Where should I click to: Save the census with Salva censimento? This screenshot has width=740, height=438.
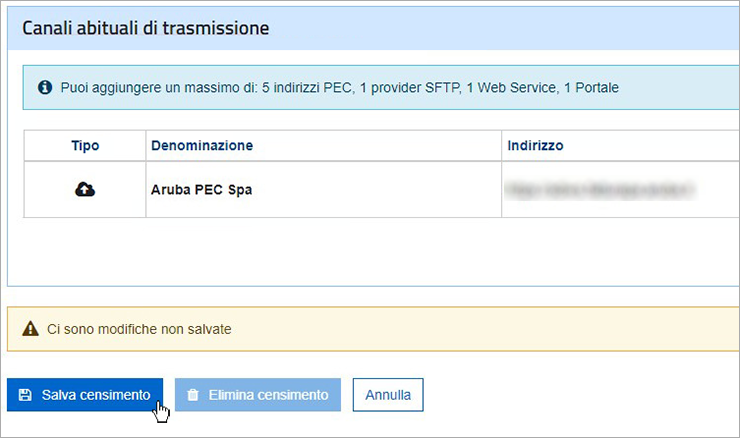click(85, 395)
